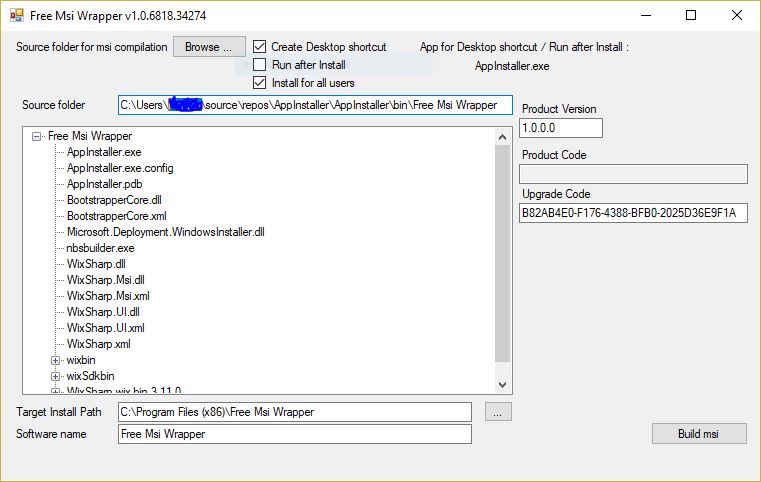Focus the Software name input field
This screenshot has width=761, height=482.
point(294,434)
